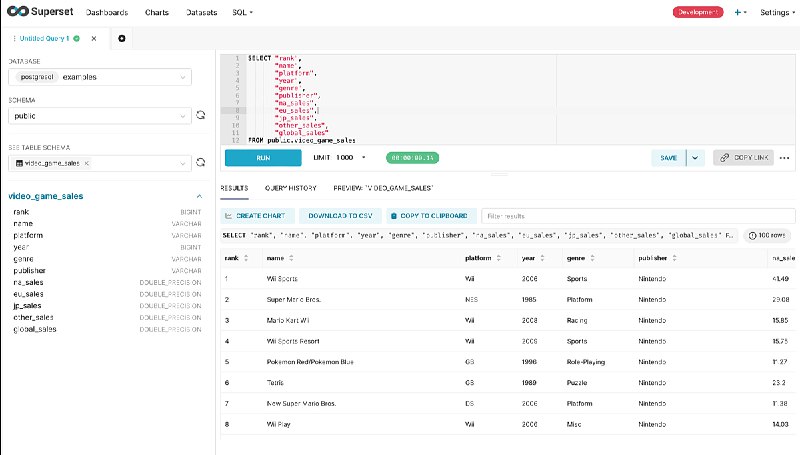The image size is (800, 455).
Task: Click the Tetris result cell
Action: [x=275, y=383]
